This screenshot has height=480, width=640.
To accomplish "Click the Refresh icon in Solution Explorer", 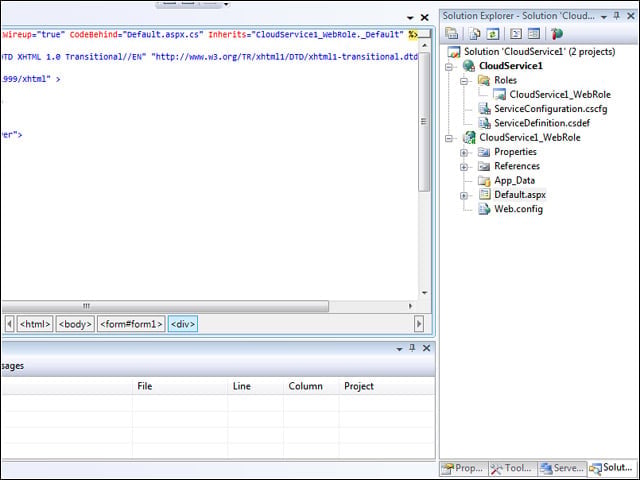I will pyautogui.click(x=493, y=33).
